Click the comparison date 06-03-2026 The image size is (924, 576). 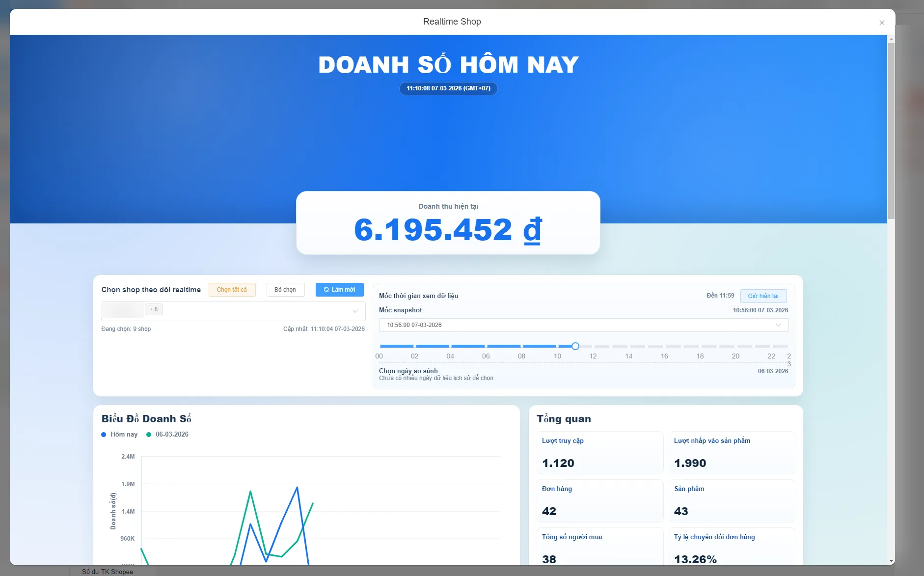773,371
